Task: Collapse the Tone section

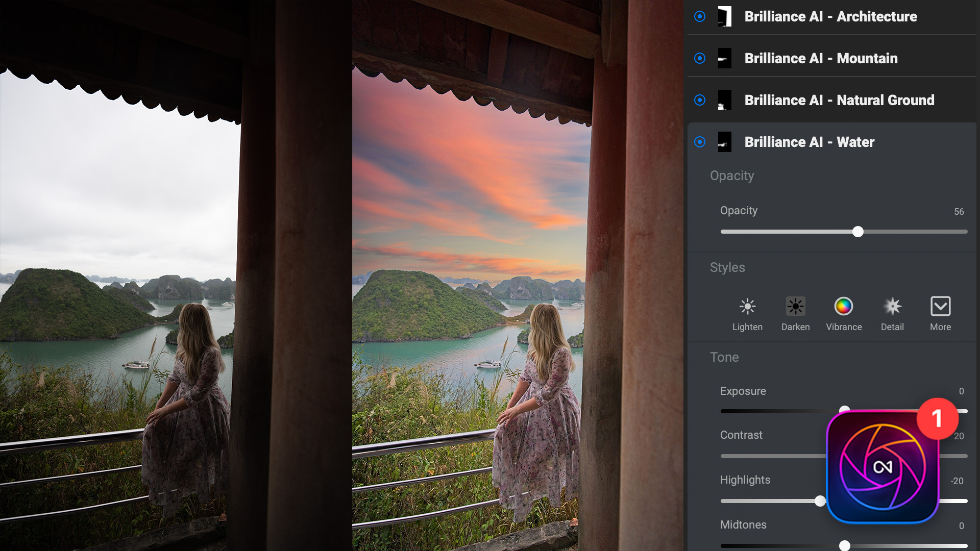Action: tap(724, 357)
